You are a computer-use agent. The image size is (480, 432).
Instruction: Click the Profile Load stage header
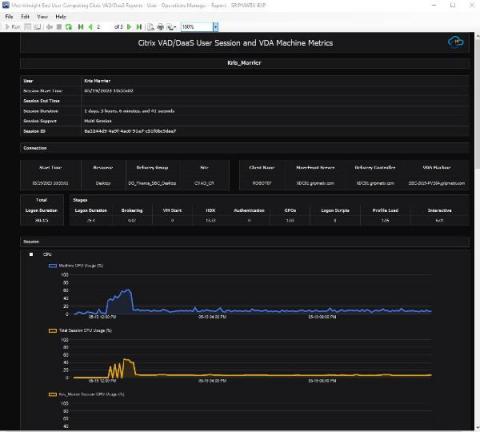tap(385, 211)
